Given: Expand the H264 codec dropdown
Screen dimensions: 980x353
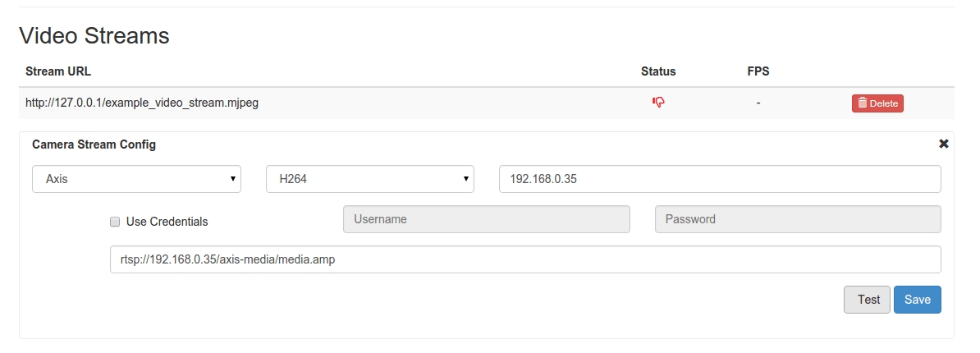Looking at the screenshot, I should 370,178.
